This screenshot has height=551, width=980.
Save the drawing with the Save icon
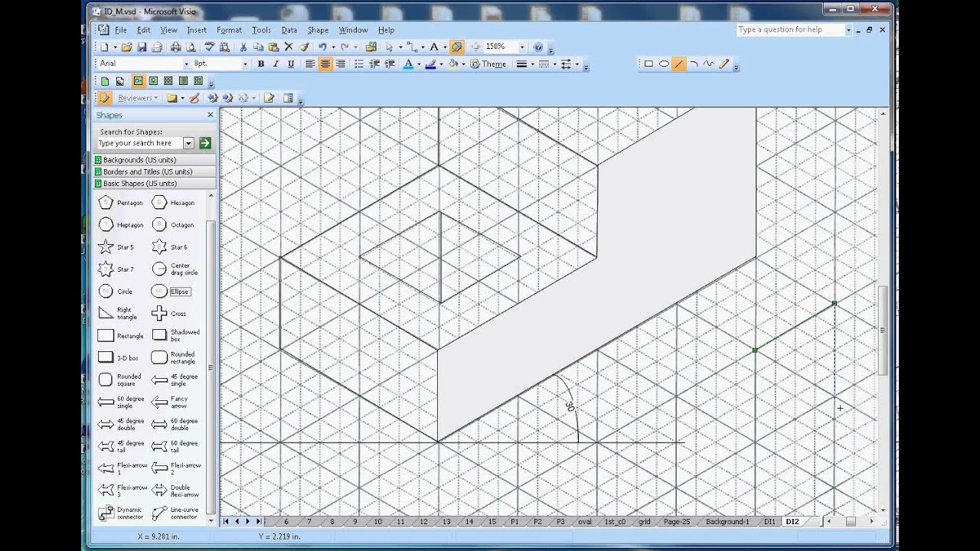(142, 47)
